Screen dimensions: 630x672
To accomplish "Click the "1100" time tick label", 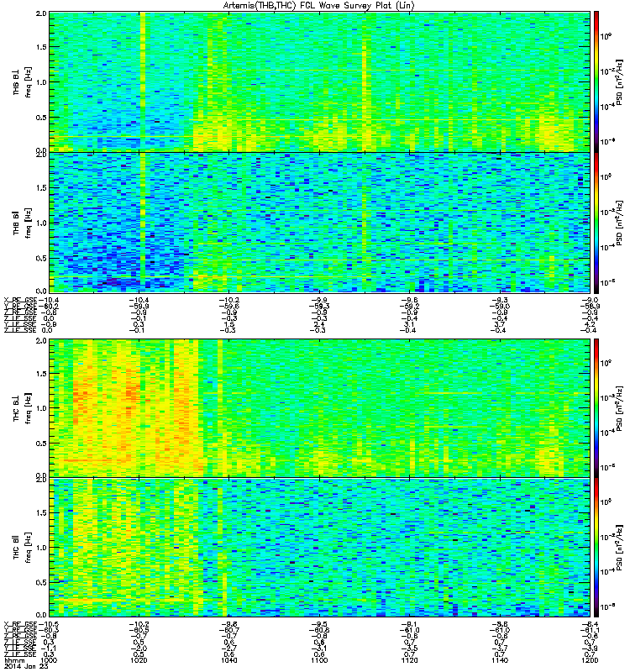I will pyautogui.click(x=319, y=660).
